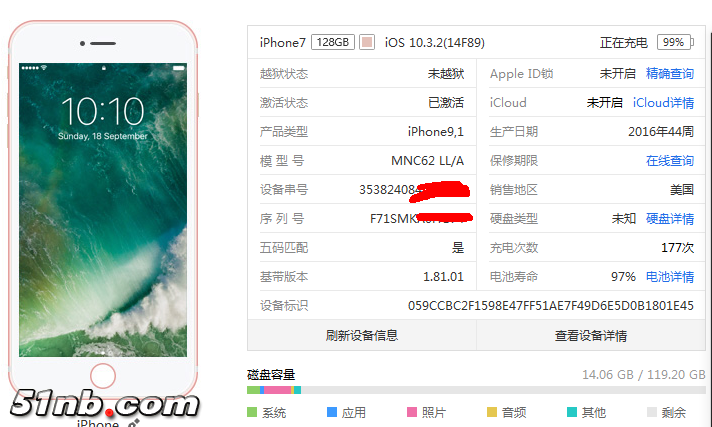Click the rose gold device color swatch
The image size is (712, 427).
367,42
